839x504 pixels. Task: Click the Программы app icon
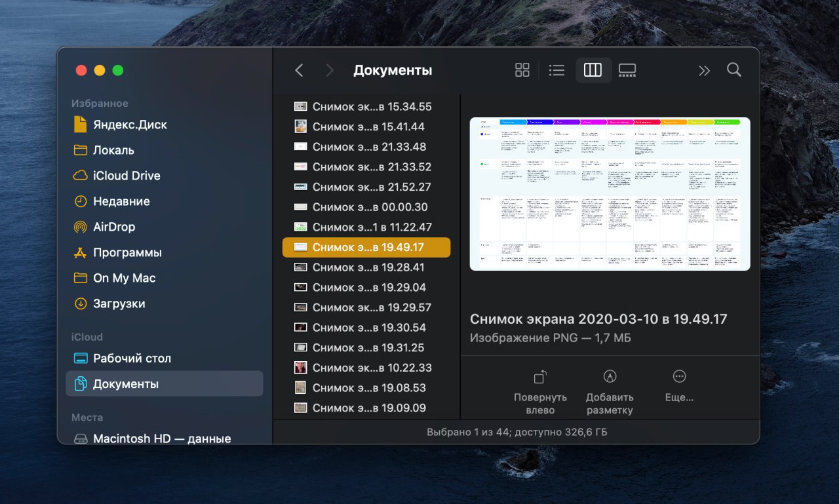81,252
